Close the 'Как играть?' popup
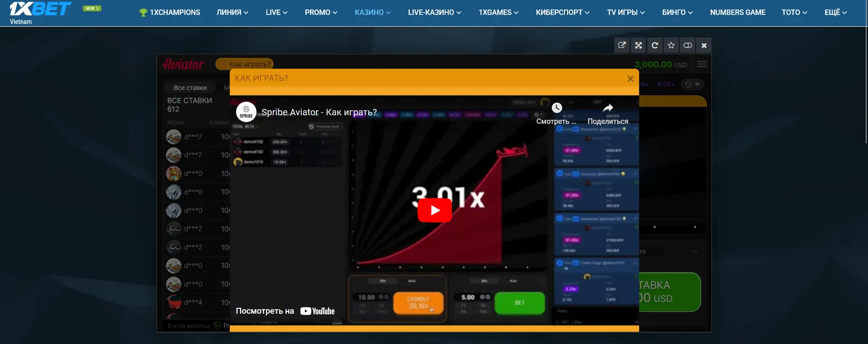The height and width of the screenshot is (344, 868). pyautogui.click(x=630, y=79)
